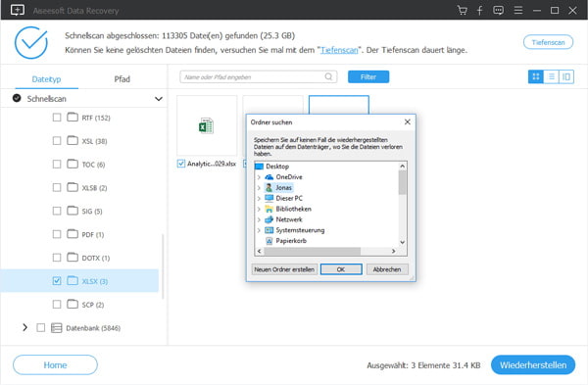Collapse the Schnellscan section chevron
The width and height of the screenshot is (588, 385).
[x=159, y=99]
